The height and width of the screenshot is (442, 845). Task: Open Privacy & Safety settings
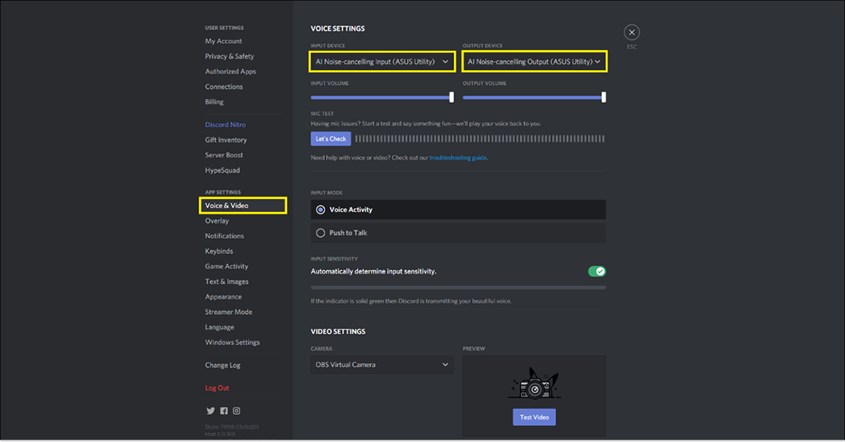[x=229, y=56]
